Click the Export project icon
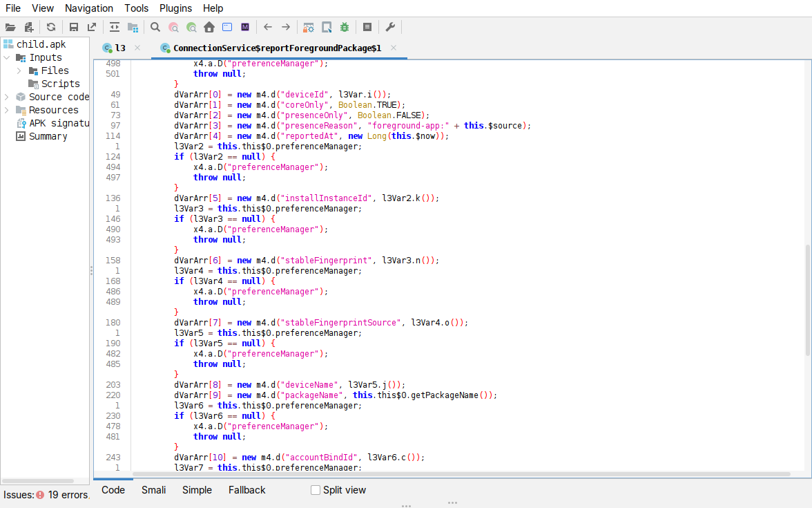The image size is (812, 508). pos(92,28)
